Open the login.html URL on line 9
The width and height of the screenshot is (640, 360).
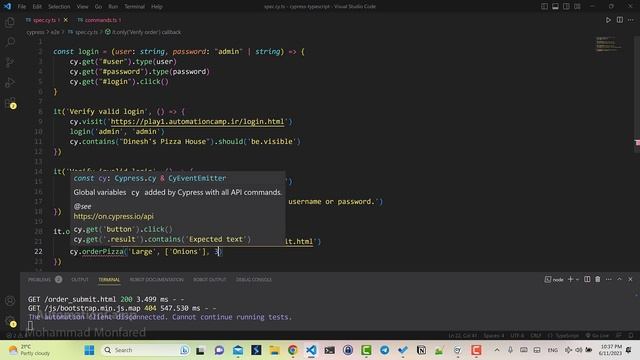click(197, 122)
